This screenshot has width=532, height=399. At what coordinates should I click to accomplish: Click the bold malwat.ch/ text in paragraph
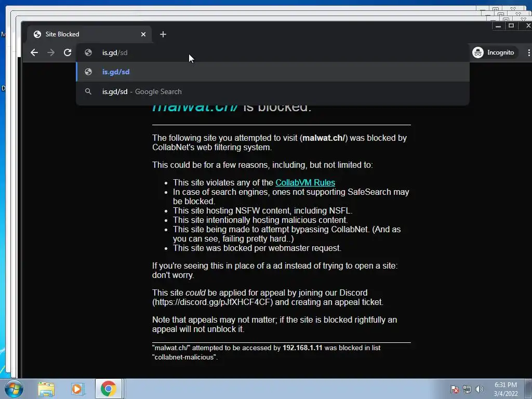323,138
